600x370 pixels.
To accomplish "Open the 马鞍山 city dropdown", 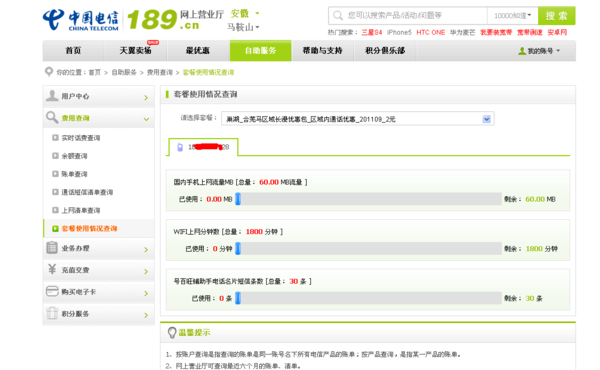I will pos(243,27).
